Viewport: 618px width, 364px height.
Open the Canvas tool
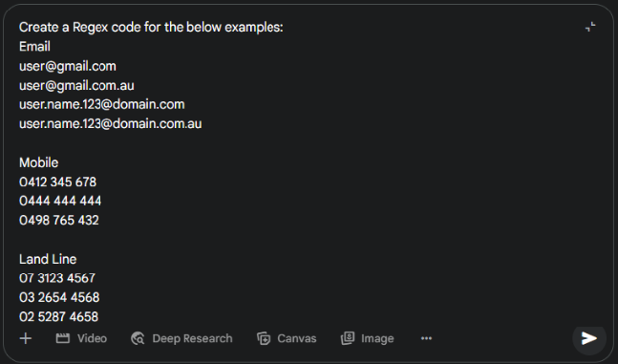tap(287, 338)
